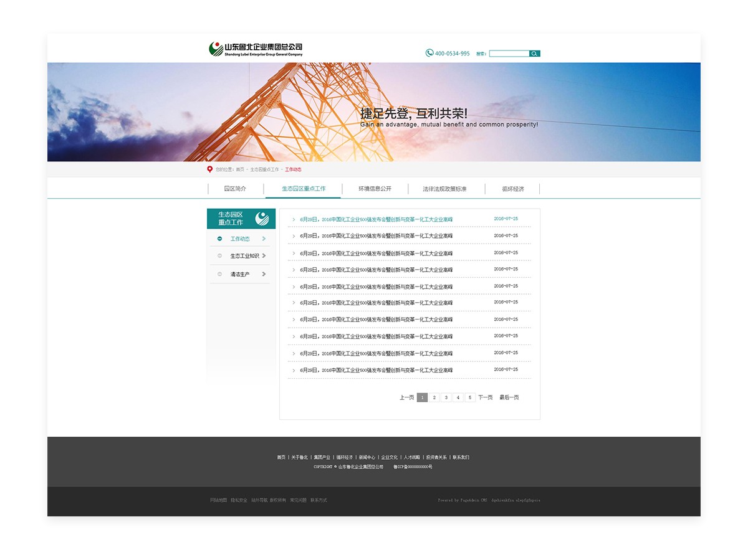Click the gray bullet beside 生态工业知识
Screen dimensions: 748x560
point(219,255)
